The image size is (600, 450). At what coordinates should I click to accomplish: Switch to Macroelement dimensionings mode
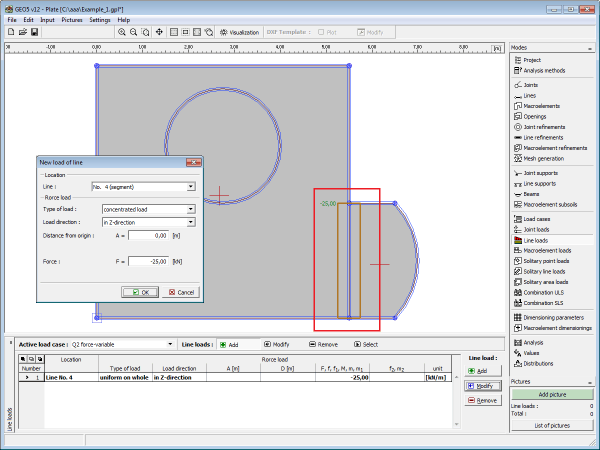pyautogui.click(x=553, y=328)
